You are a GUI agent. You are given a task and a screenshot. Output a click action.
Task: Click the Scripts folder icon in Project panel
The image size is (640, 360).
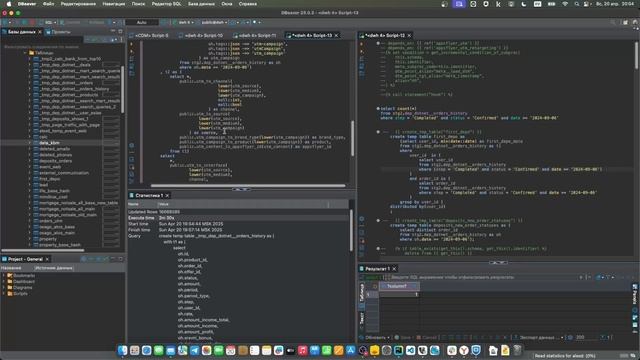[10, 293]
